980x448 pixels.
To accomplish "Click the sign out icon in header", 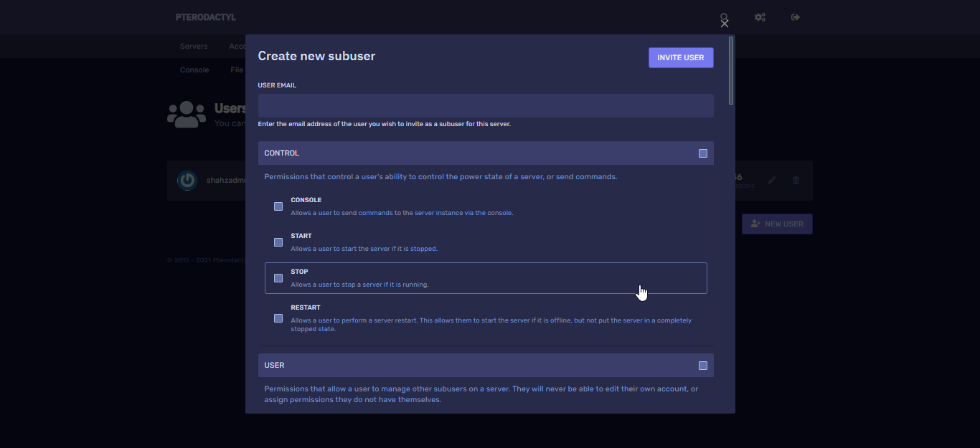I will (796, 17).
